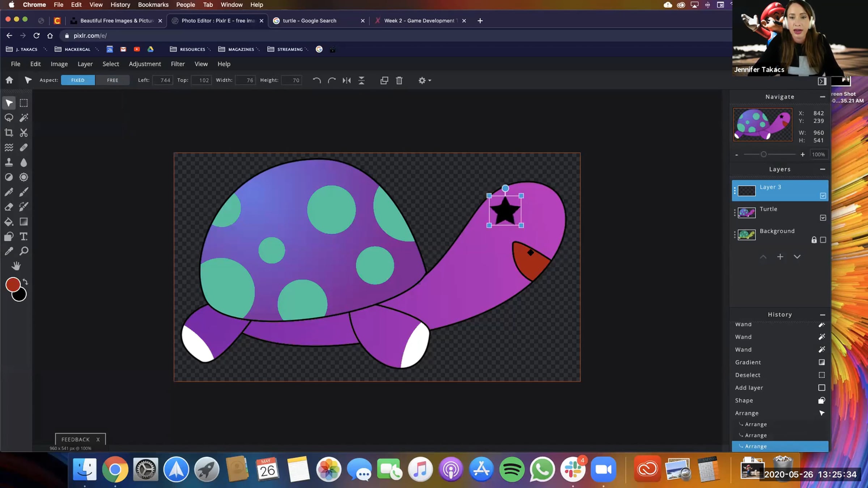
Task: Zoom out using Navigate minus button
Action: coord(737,155)
